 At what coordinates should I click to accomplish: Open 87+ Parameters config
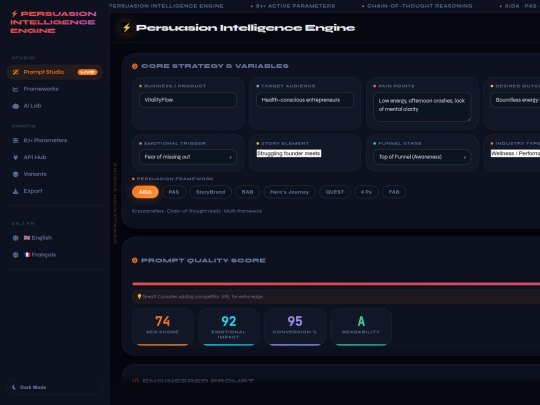click(x=54, y=140)
